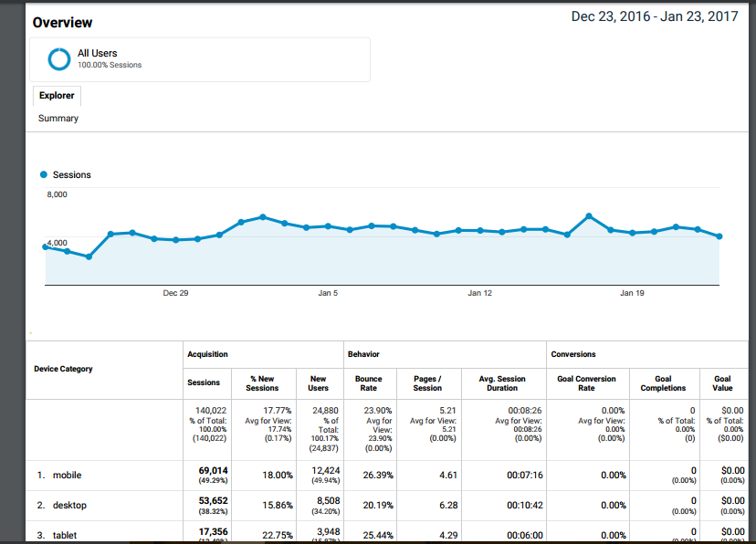Click the Dec 29 label on the chart axis

click(175, 293)
